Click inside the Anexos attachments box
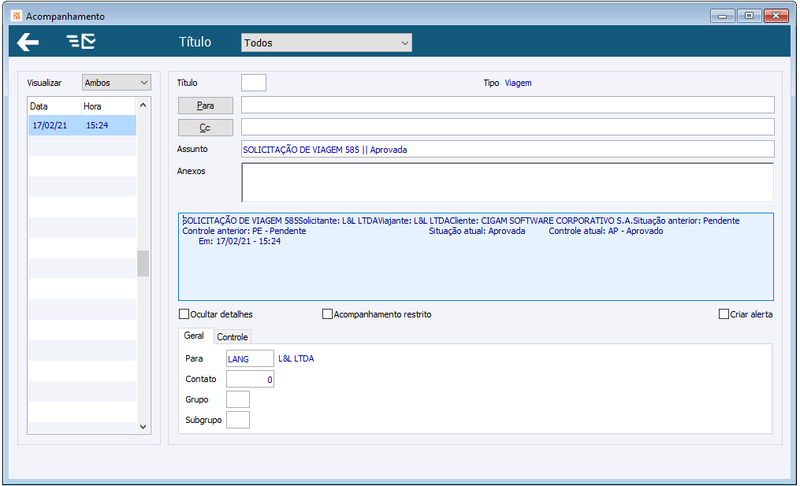The height and width of the screenshot is (486, 800). click(x=508, y=182)
